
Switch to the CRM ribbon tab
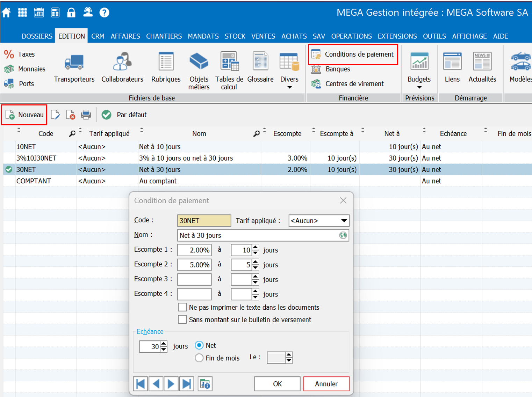point(98,36)
